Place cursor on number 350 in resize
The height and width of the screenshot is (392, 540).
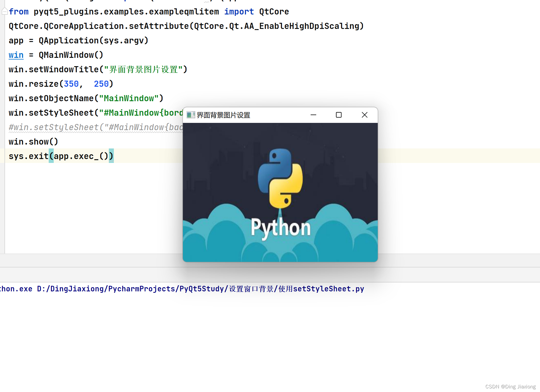(71, 84)
